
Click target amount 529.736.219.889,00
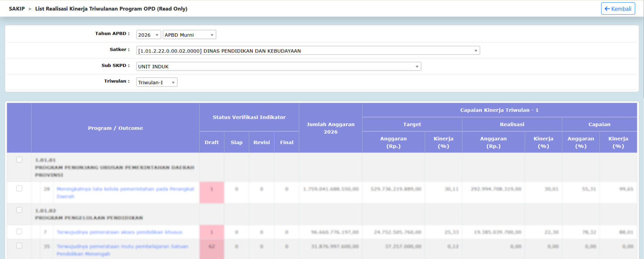(396, 189)
